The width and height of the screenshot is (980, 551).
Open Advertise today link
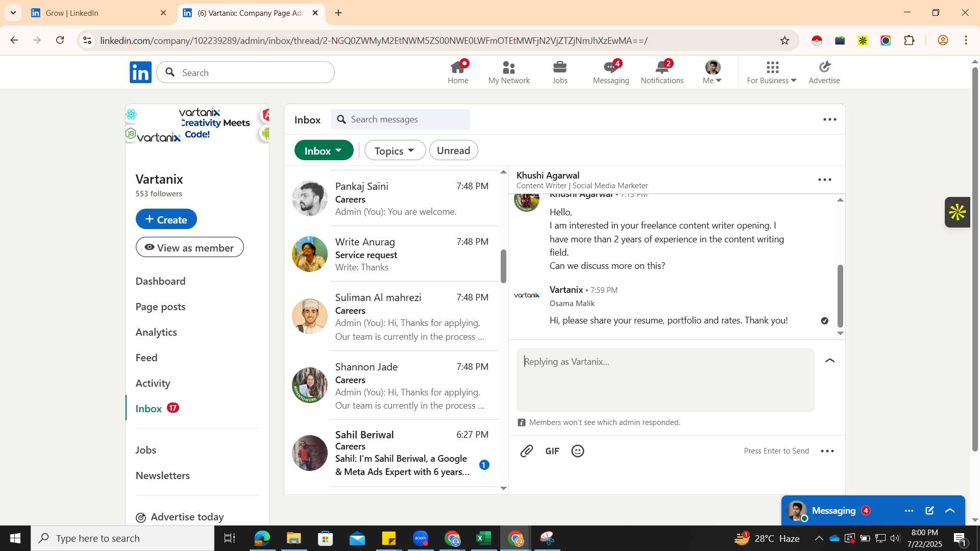pyautogui.click(x=180, y=517)
